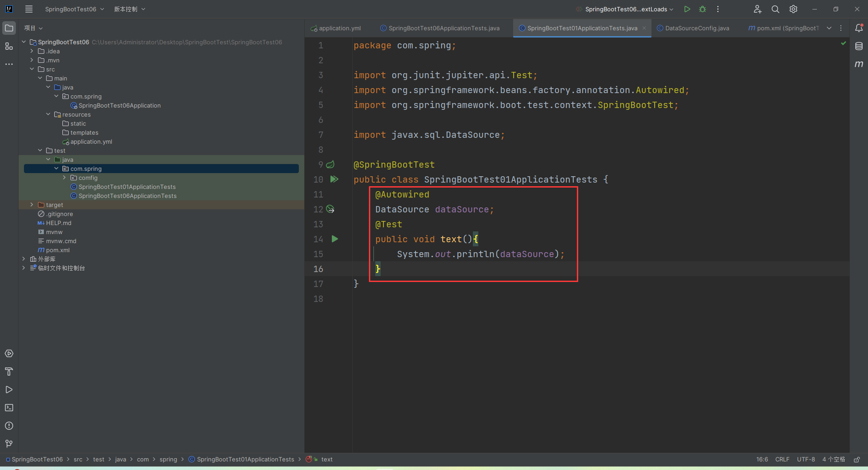Click the inspection green checkmark indicator
The image size is (868, 470).
[x=844, y=43]
